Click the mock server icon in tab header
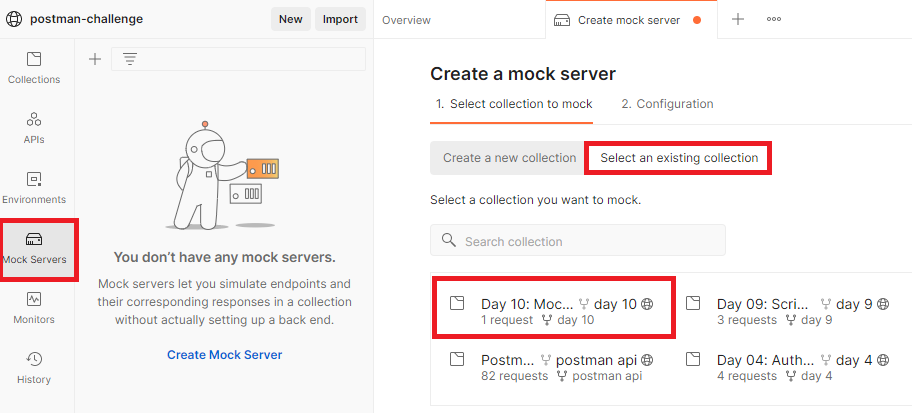 pos(562,20)
